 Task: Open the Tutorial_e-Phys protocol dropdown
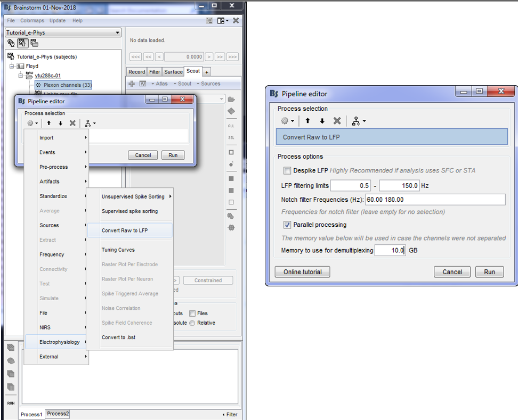point(63,33)
